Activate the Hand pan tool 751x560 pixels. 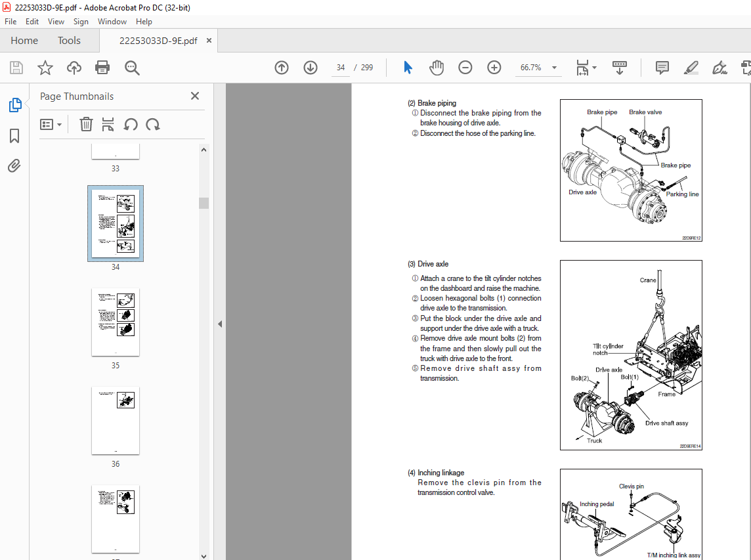[x=437, y=68]
